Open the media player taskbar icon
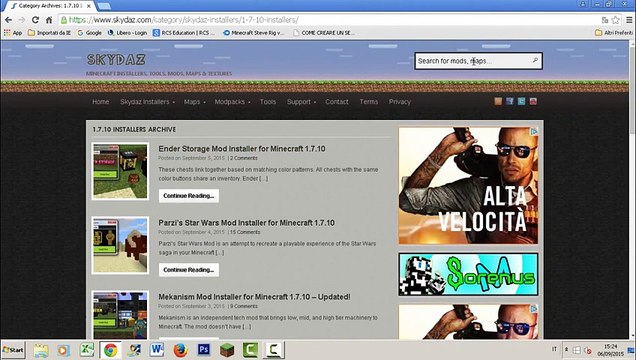Viewport: 636px width, 360px height. [63, 350]
